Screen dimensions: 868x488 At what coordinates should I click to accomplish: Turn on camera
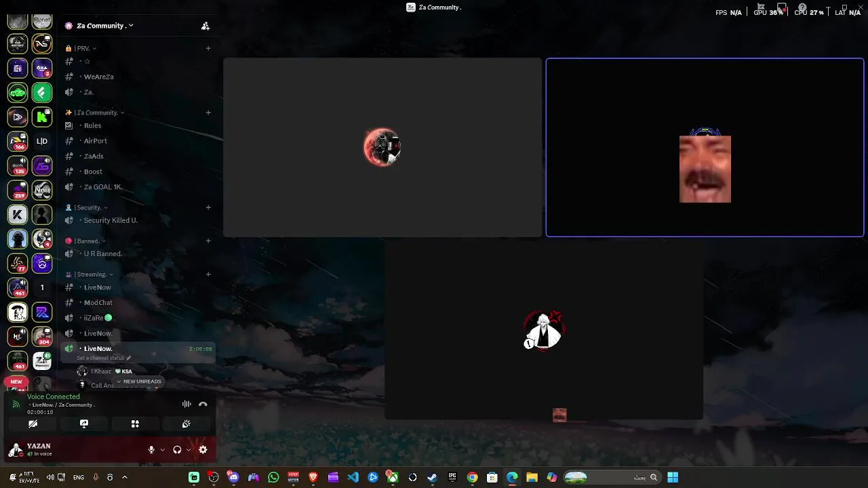[33, 424]
